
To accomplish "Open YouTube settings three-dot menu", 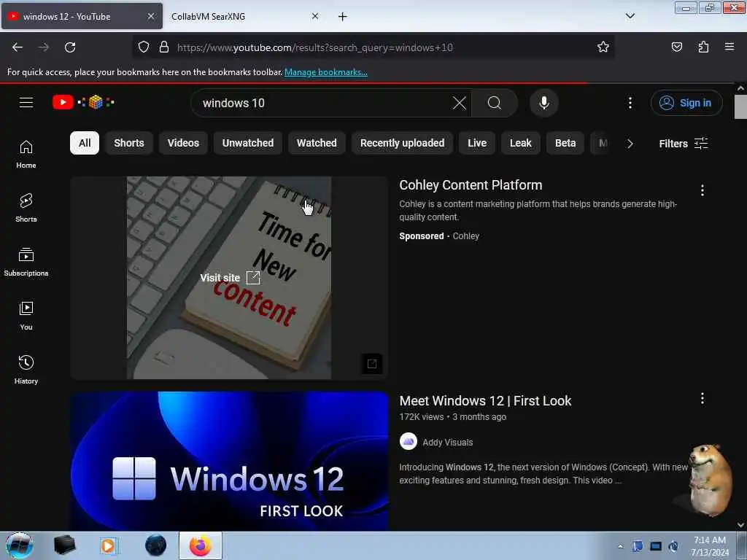I will click(630, 103).
